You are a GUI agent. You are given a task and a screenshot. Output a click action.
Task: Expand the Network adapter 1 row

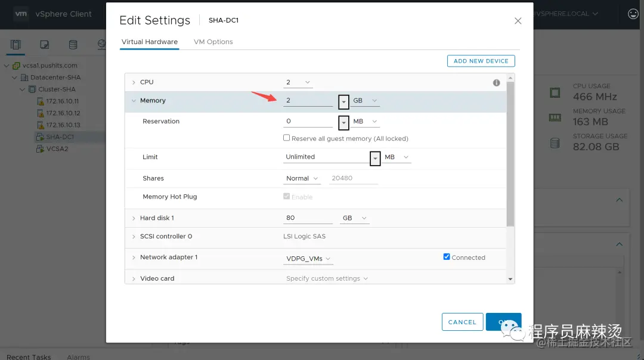coord(134,257)
